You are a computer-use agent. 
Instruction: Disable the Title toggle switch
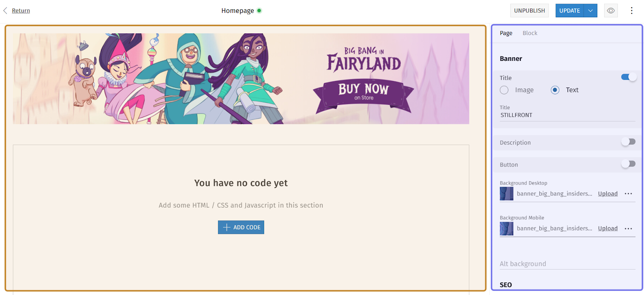629,77
